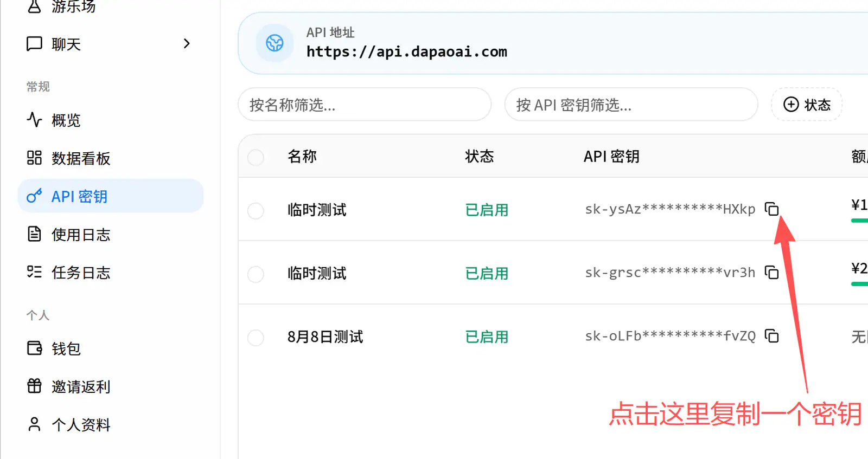Click the API address https://api.dapaoai.com
This screenshot has height=459, width=868.
[407, 51]
